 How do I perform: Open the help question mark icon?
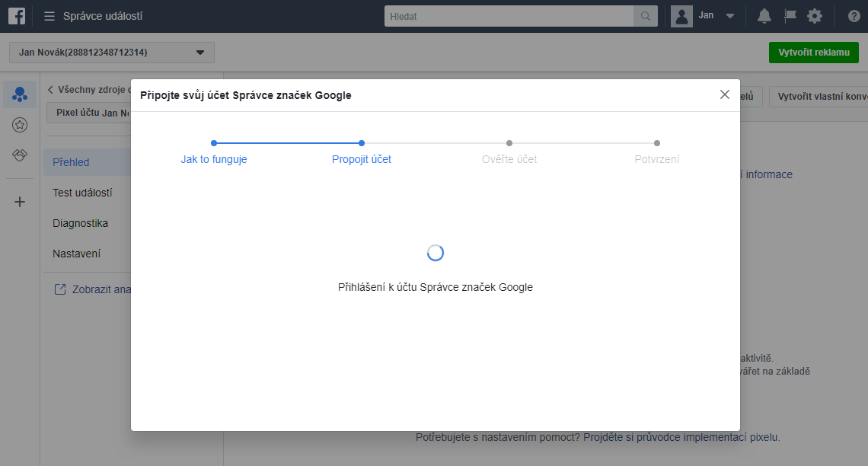[854, 16]
